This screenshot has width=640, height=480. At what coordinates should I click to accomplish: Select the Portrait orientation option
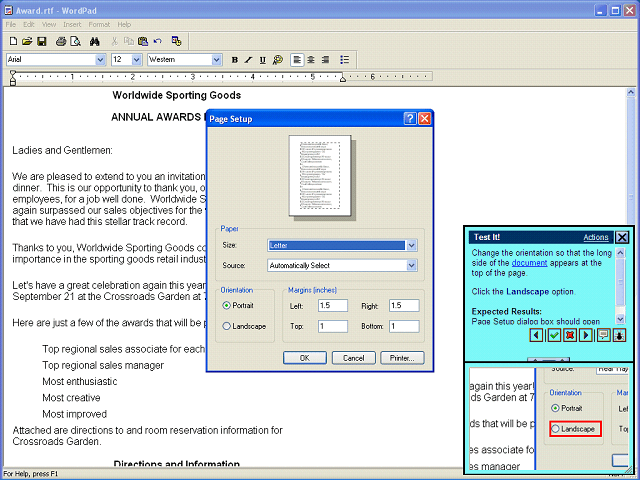point(227,305)
